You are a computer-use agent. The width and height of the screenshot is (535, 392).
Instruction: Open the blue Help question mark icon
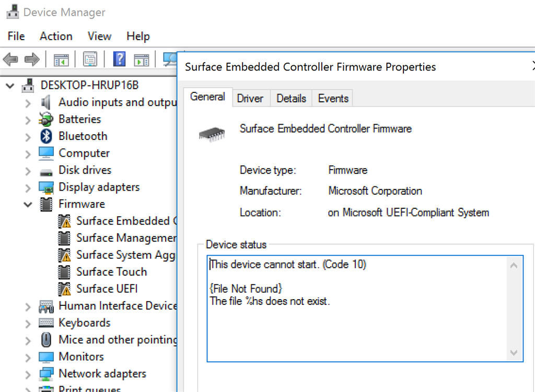[x=120, y=60]
